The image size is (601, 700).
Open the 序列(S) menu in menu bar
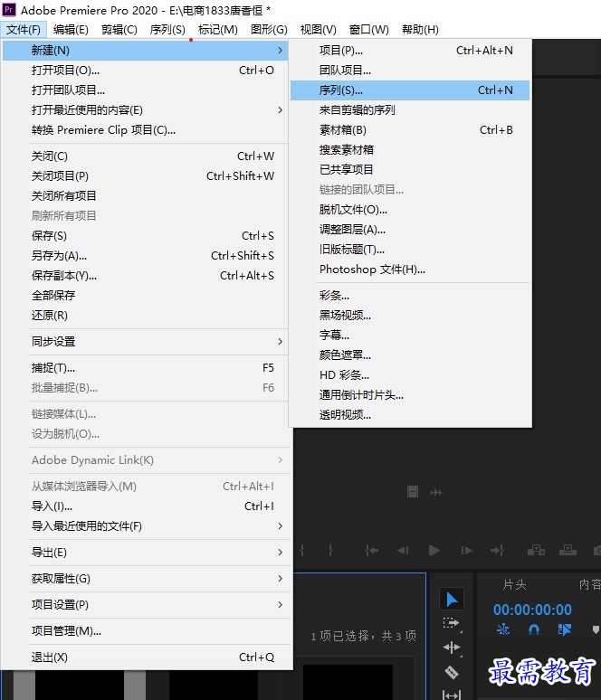(167, 30)
